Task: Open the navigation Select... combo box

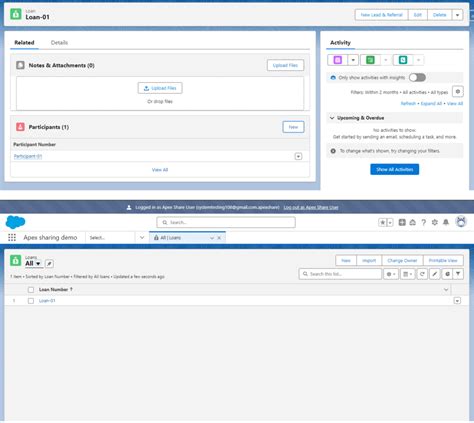Action: [116, 237]
